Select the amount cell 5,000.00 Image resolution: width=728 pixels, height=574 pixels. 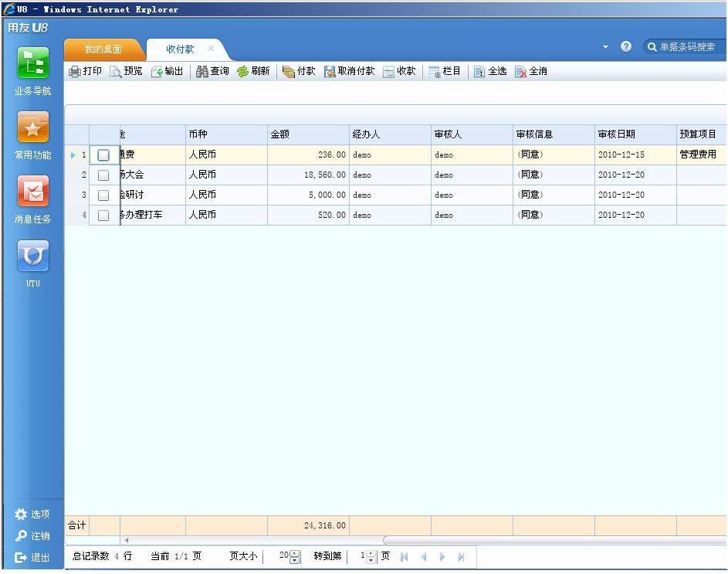click(308, 195)
